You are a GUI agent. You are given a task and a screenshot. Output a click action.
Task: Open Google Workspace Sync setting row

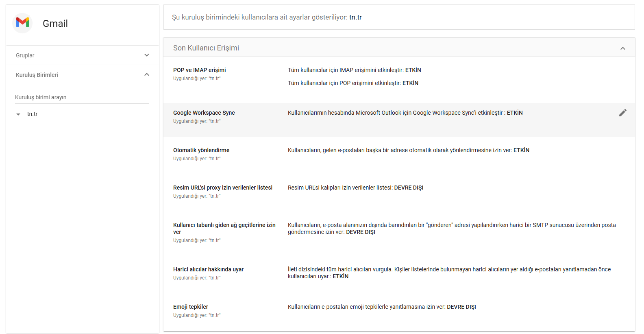pos(399,120)
